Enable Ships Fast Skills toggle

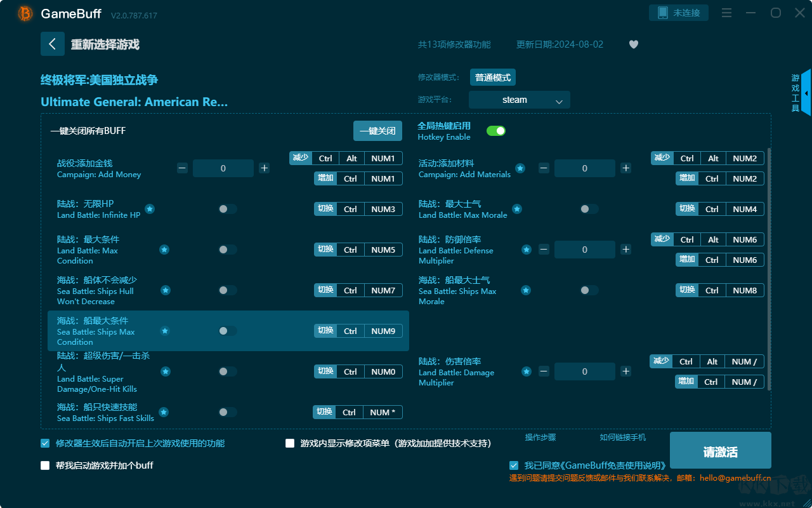(x=228, y=412)
